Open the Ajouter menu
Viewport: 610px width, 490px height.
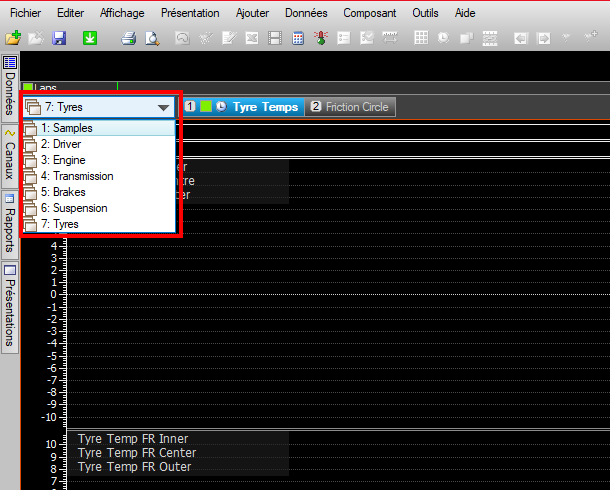pyautogui.click(x=252, y=13)
